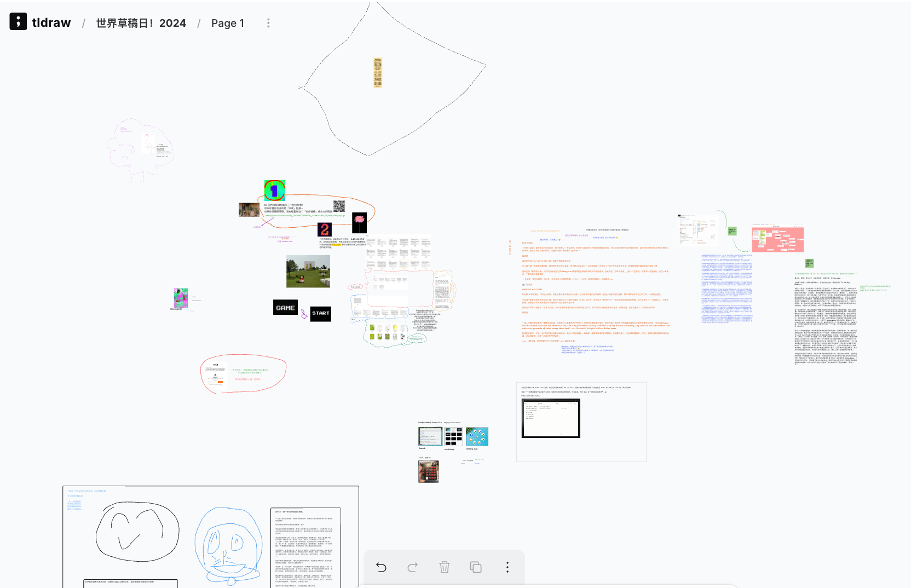Select the red number 2 image

325,229
